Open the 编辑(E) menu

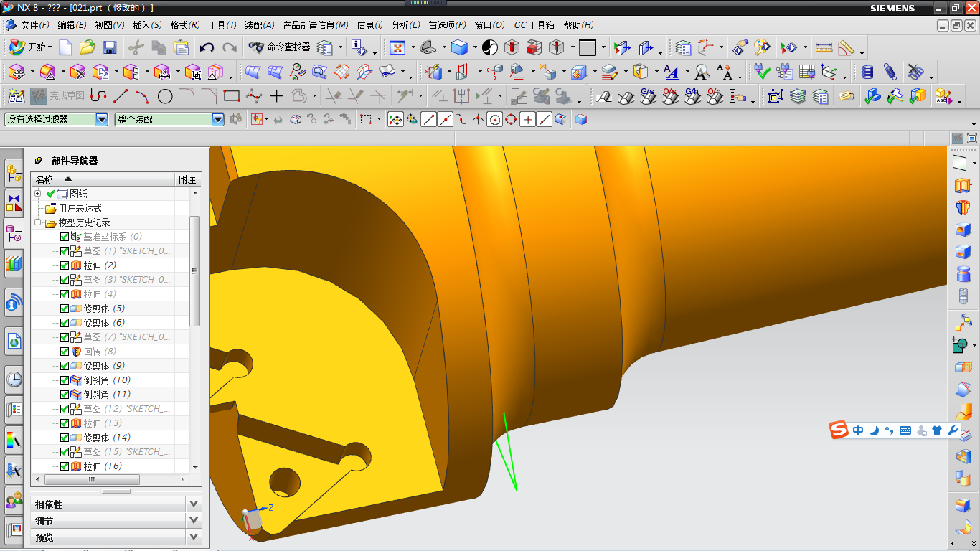[72, 25]
